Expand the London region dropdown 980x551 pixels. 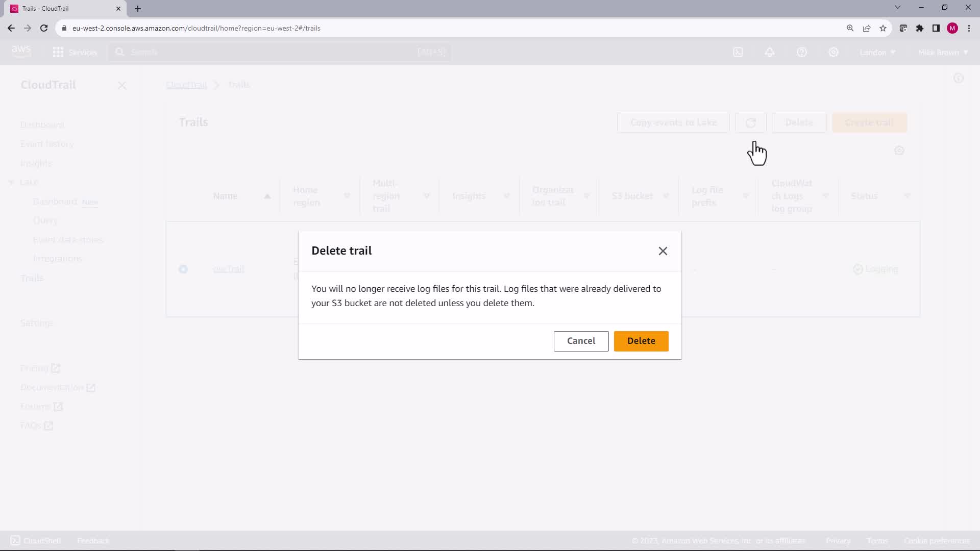pos(877,53)
